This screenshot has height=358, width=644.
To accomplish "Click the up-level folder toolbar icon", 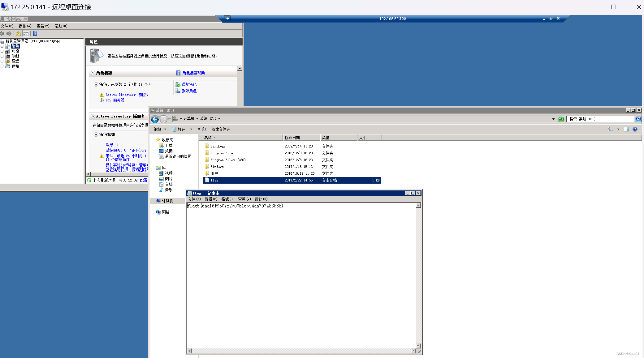I will pos(19,33).
